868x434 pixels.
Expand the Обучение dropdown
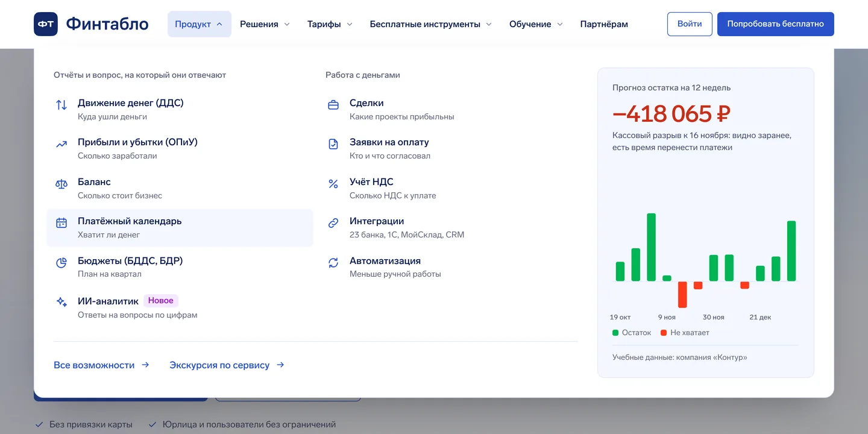click(x=536, y=24)
